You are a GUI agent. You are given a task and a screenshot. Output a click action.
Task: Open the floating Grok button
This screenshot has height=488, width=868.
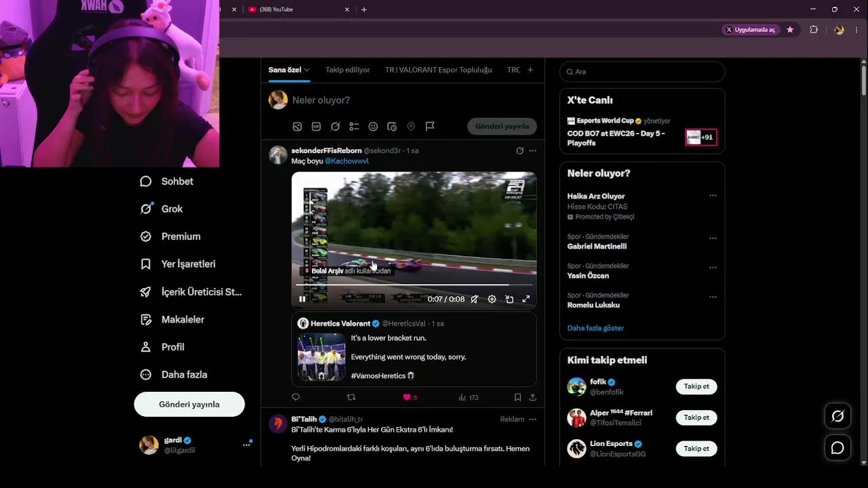pos(837,416)
